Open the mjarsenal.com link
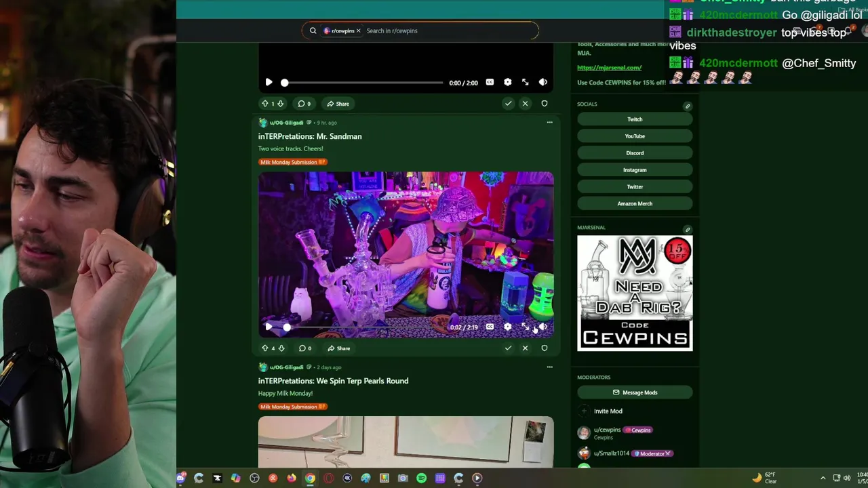Image resolution: width=868 pixels, height=488 pixels. pyautogui.click(x=609, y=68)
